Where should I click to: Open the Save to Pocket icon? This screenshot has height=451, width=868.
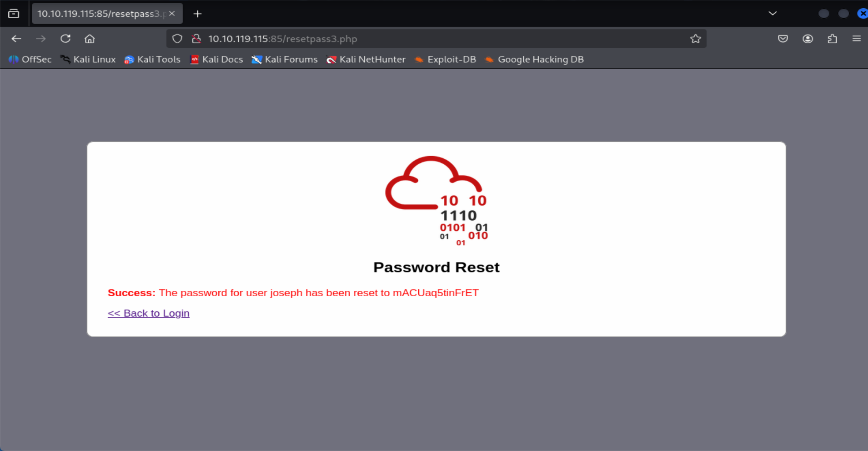pyautogui.click(x=783, y=39)
